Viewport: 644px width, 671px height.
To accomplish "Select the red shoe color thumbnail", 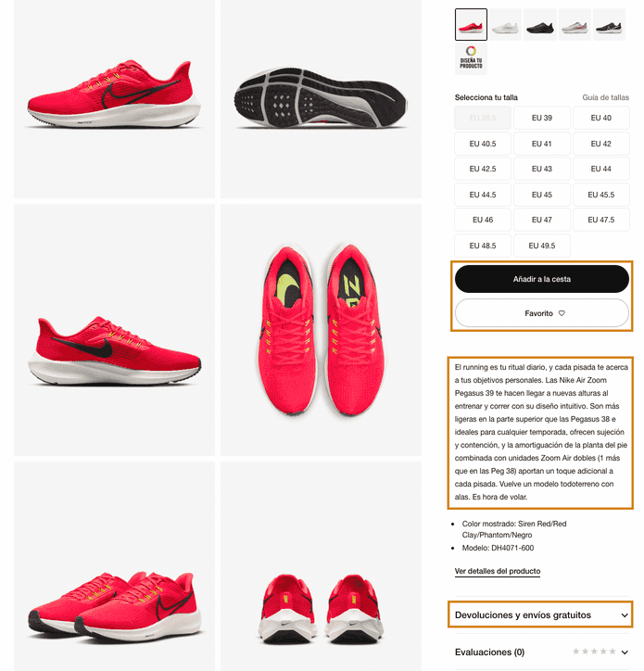I will pyautogui.click(x=471, y=24).
